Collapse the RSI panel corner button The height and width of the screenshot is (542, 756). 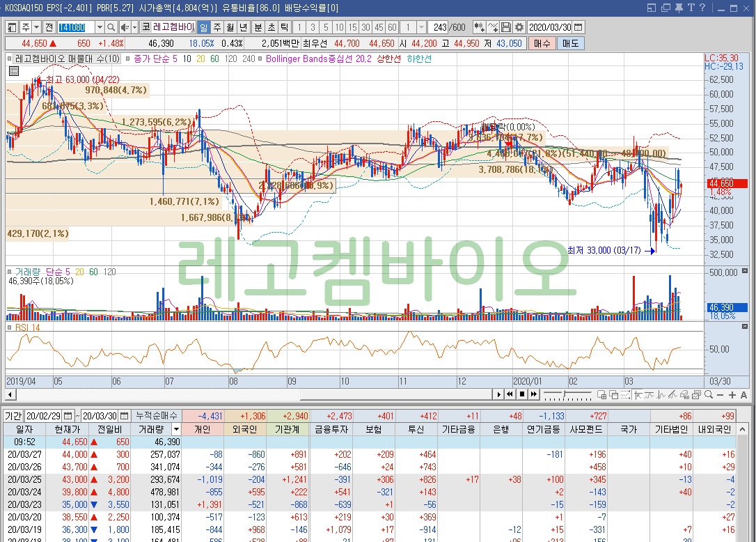click(745, 327)
